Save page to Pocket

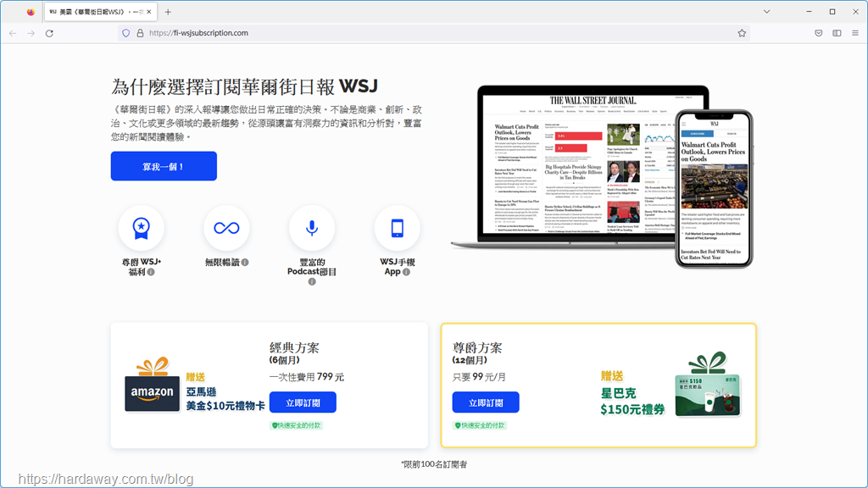click(x=819, y=33)
